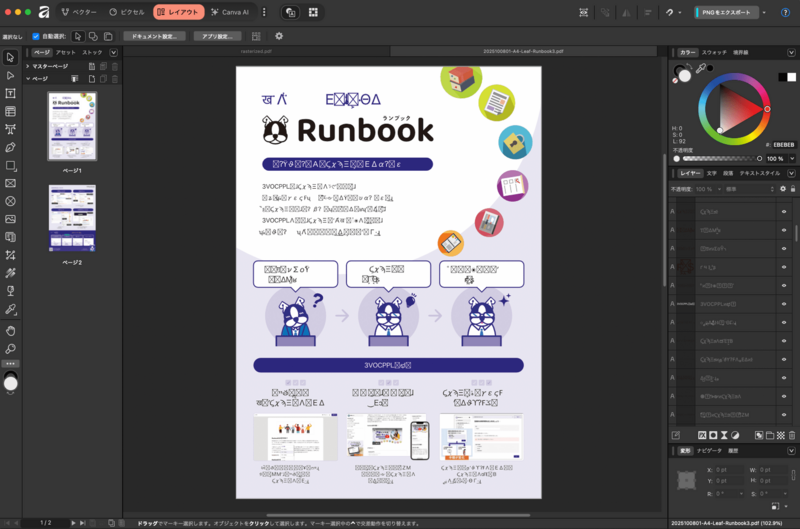Select the Node tool below Move tool
800x529 pixels.
(10, 75)
